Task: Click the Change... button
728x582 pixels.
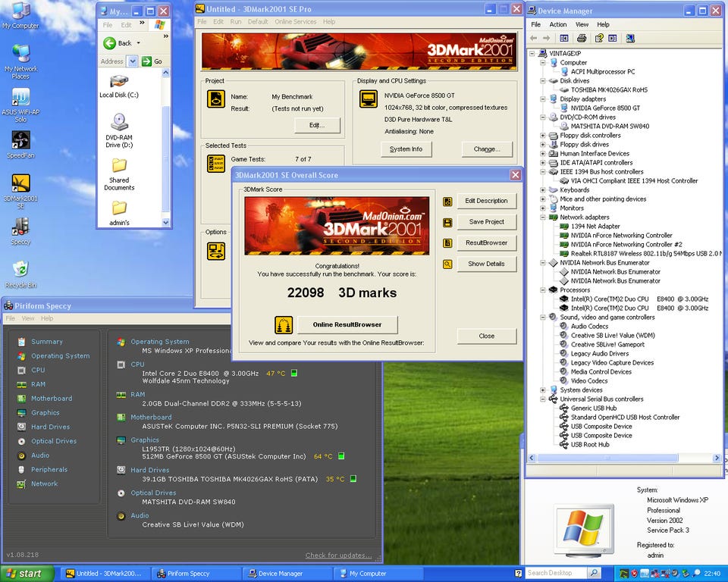Action: [487, 149]
